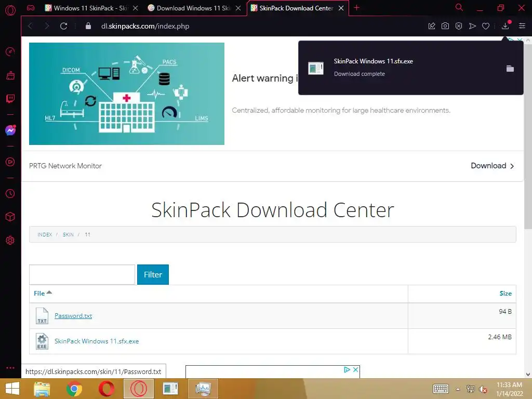Go back to previous page
Image resolution: width=532 pixels, height=399 pixels.
(x=30, y=26)
